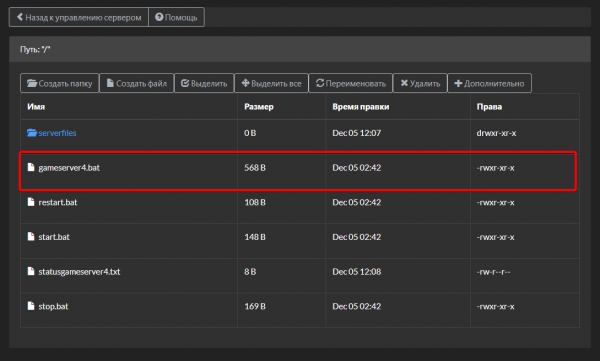Click Создать папку to create a folder
600x361 pixels.
tap(60, 83)
